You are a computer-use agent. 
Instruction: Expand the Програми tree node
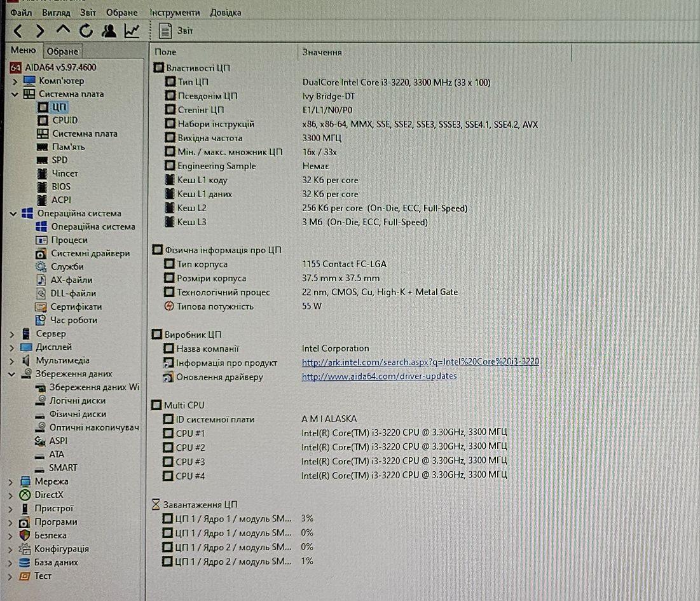(11, 522)
